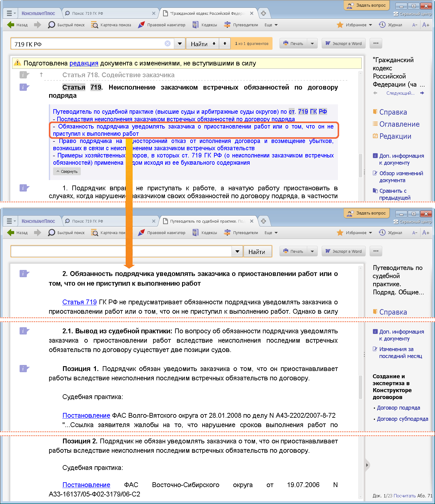Viewport: 435px width, 504px height.
Task: Collapse guide box with Свернуть button
Action: (67, 171)
